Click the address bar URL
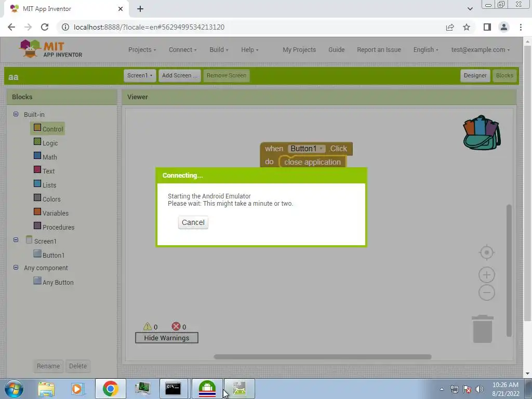Image resolution: width=532 pixels, height=399 pixels. point(149,27)
